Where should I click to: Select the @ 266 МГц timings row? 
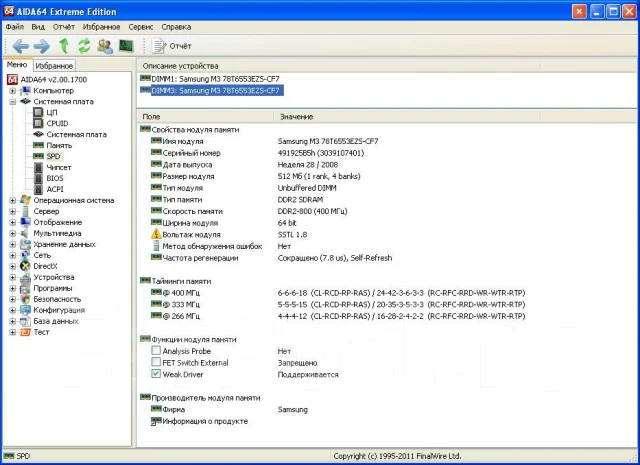pos(338,316)
